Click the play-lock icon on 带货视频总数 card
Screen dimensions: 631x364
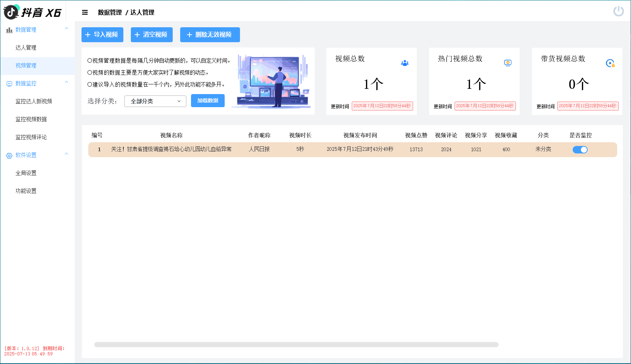coord(610,63)
